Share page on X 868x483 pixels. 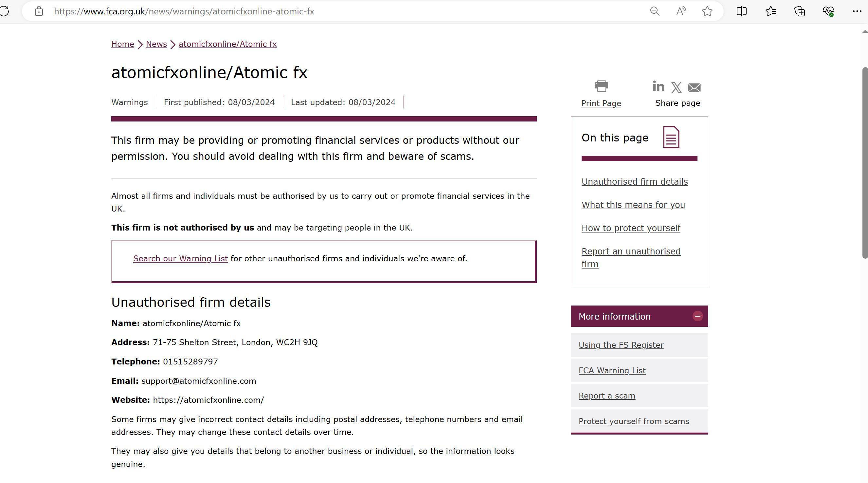pos(676,87)
